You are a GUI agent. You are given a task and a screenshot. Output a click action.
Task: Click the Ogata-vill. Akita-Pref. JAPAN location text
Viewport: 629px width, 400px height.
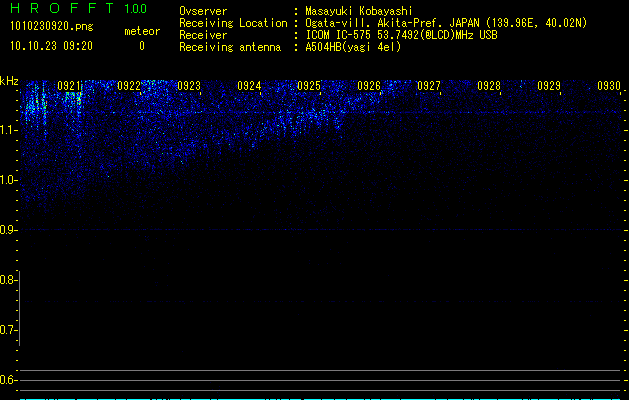point(446,23)
